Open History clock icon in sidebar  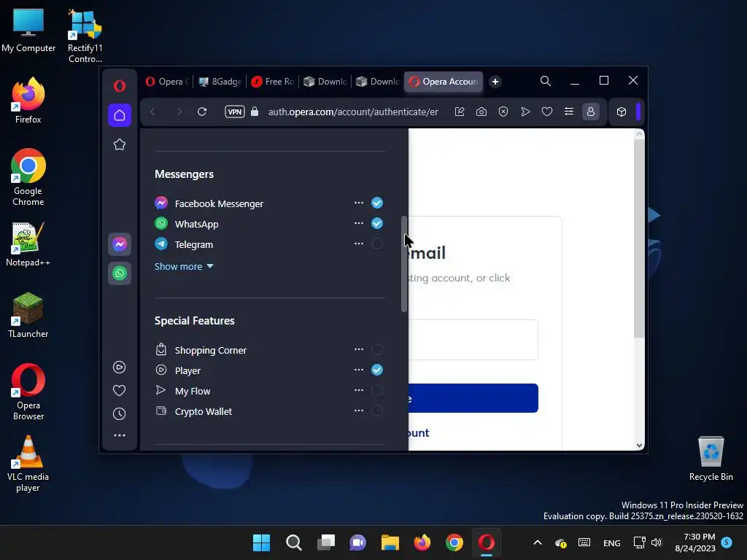click(119, 414)
